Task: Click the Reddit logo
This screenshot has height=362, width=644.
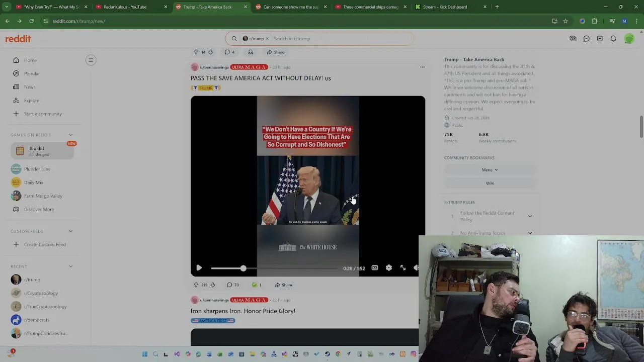Action: pos(18,39)
